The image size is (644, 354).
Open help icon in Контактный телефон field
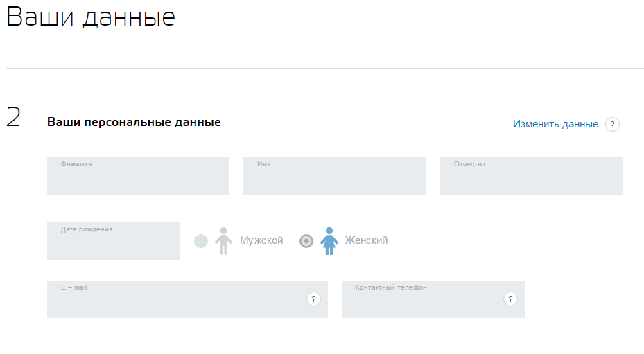510,299
